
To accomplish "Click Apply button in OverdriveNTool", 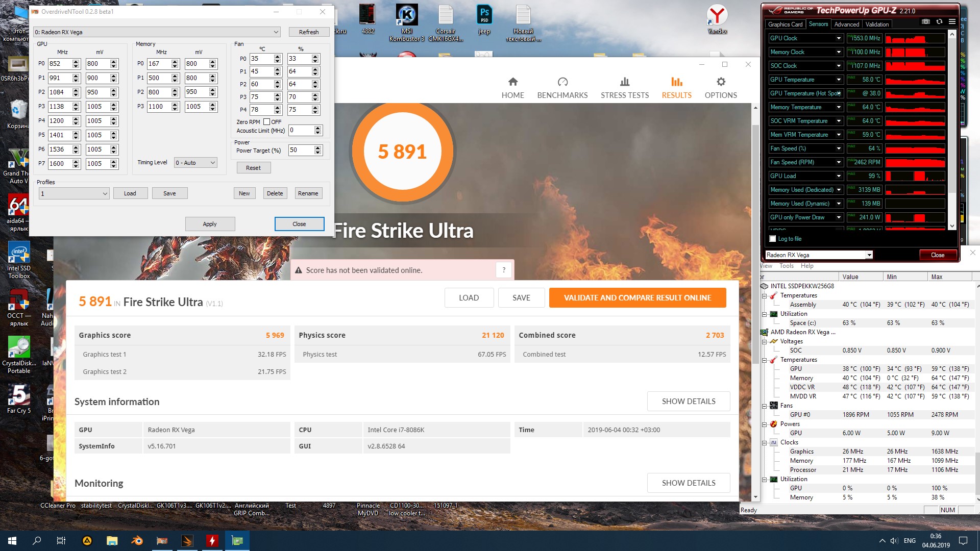I will pos(210,224).
